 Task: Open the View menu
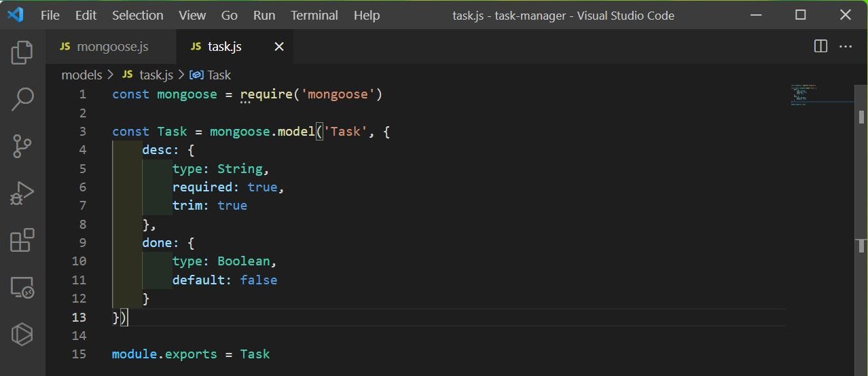click(192, 15)
